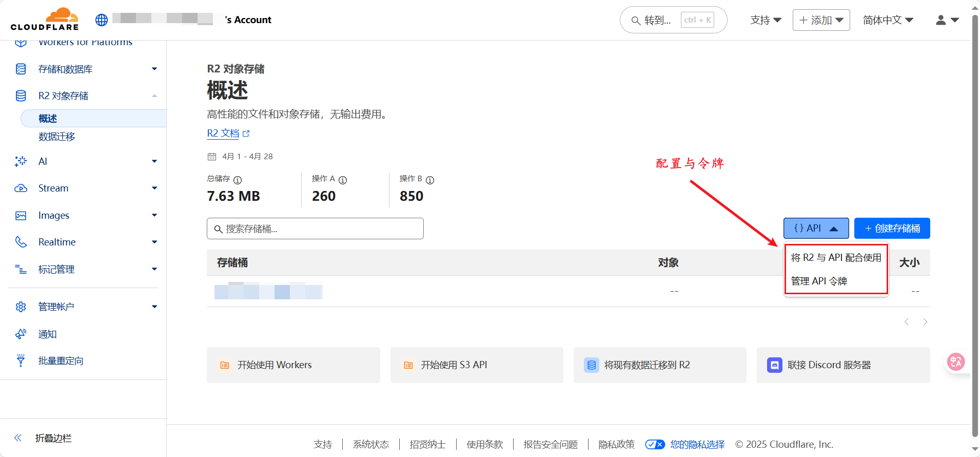Close the API dropdown button
980x457 pixels.
[x=816, y=228]
